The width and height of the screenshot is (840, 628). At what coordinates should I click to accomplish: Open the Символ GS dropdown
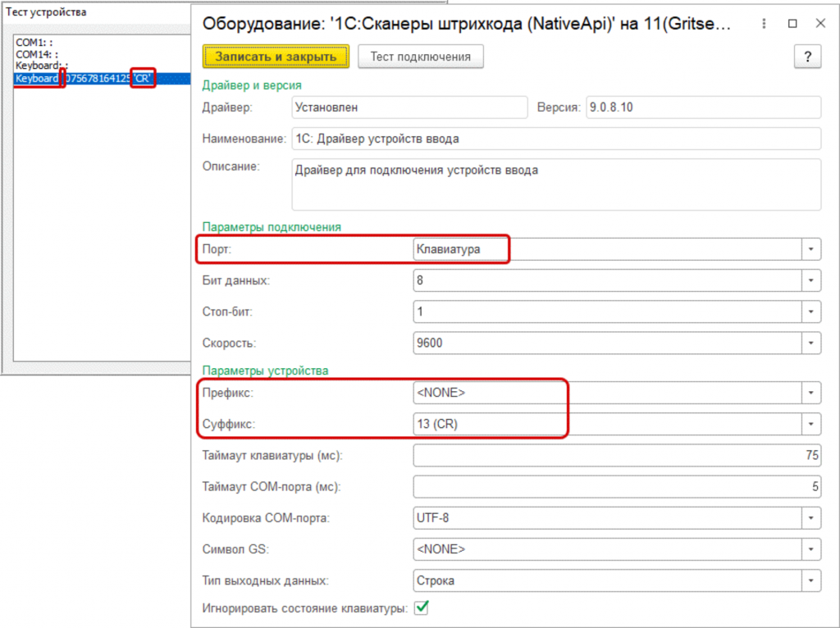coord(811,549)
